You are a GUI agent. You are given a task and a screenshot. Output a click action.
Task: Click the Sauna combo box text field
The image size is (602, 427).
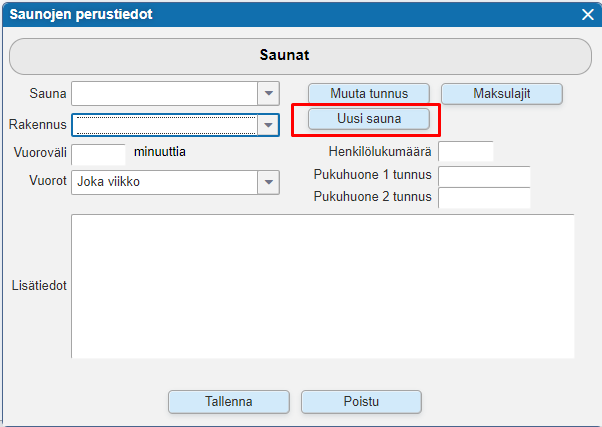tap(164, 93)
